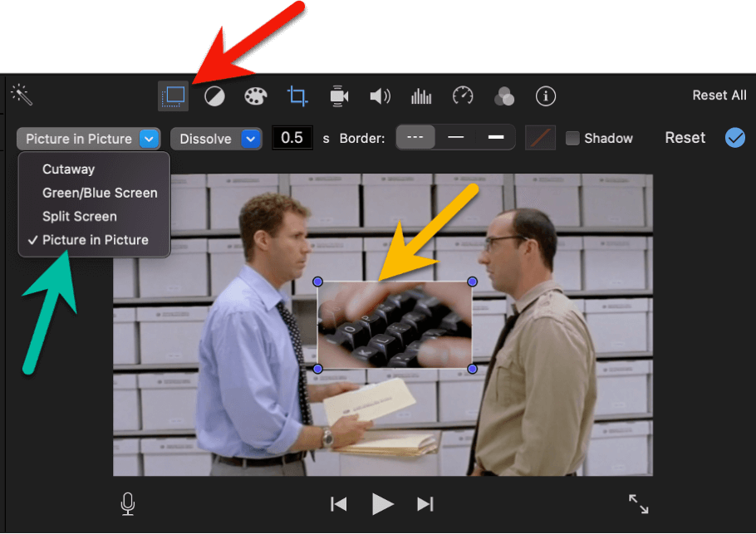Skip to the previous clip
756x534 pixels.
click(x=339, y=504)
